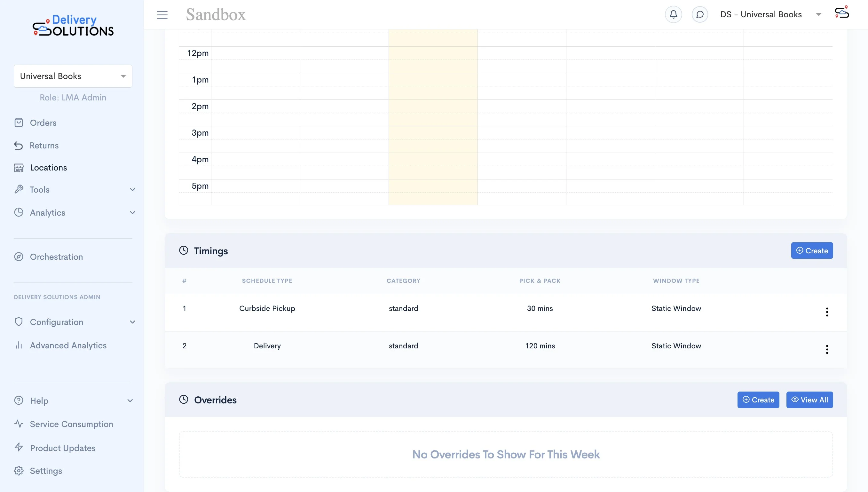View All overrides

[x=809, y=400]
